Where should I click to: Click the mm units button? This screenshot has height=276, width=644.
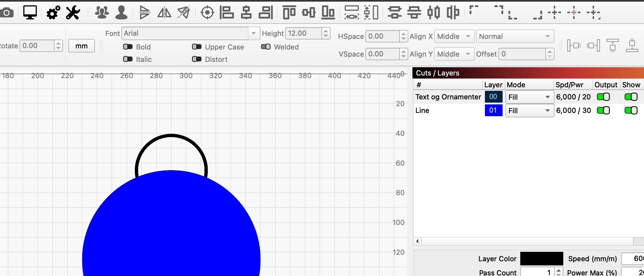[x=82, y=46]
